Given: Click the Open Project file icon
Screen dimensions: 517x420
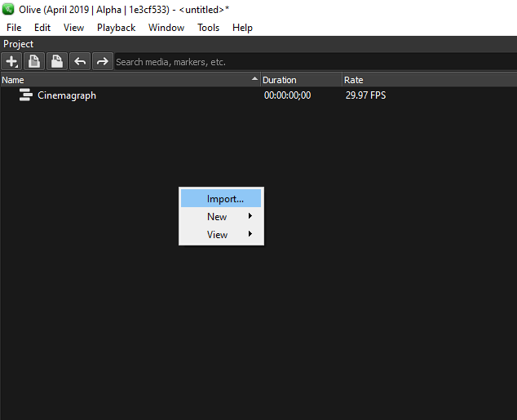Looking at the screenshot, I should [x=34, y=61].
